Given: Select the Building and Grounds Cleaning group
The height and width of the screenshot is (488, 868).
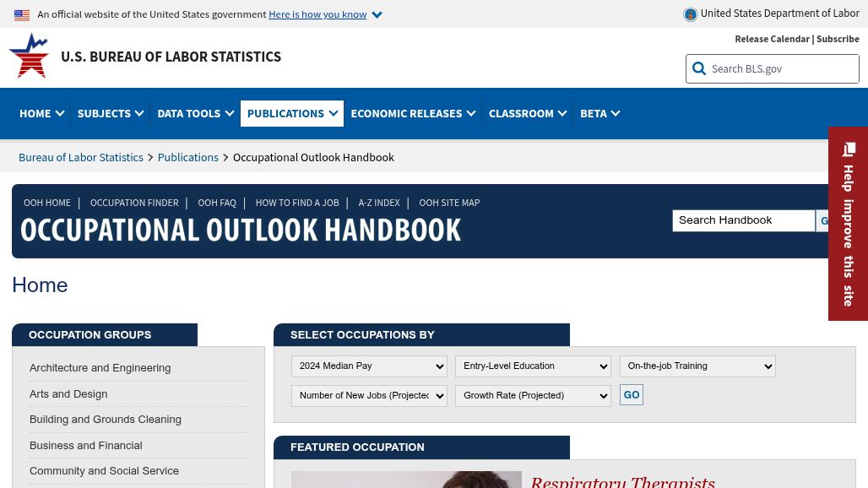Looking at the screenshot, I should click(x=106, y=420).
